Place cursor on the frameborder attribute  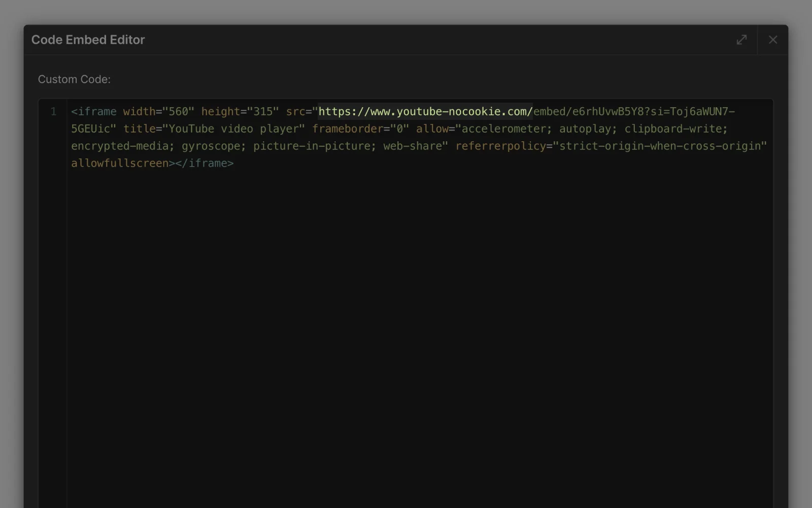click(x=347, y=129)
